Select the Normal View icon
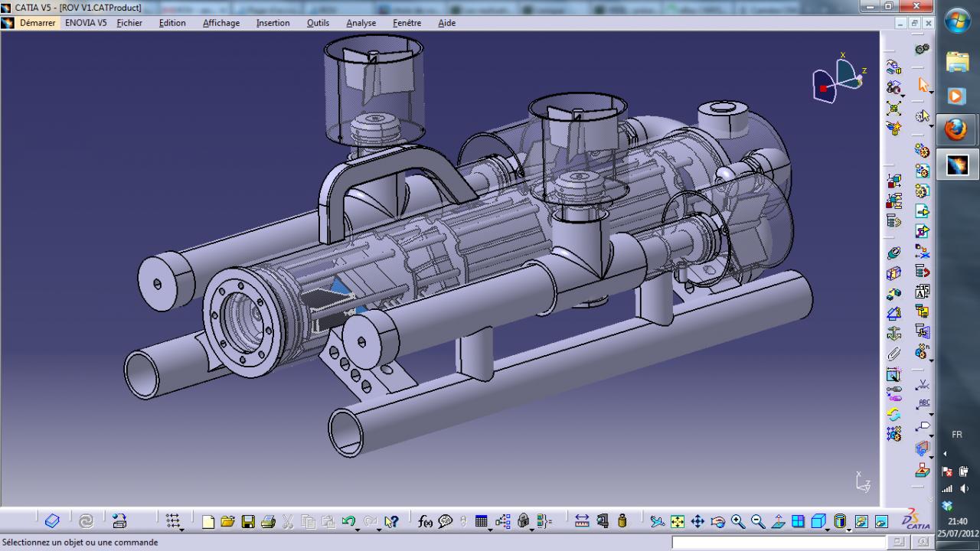The height and width of the screenshot is (551, 980). click(x=778, y=522)
